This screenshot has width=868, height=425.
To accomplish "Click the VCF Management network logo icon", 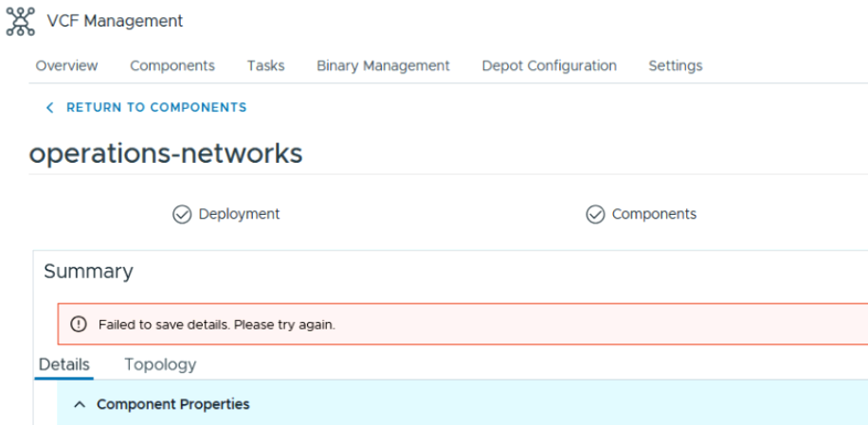I will tap(21, 22).
